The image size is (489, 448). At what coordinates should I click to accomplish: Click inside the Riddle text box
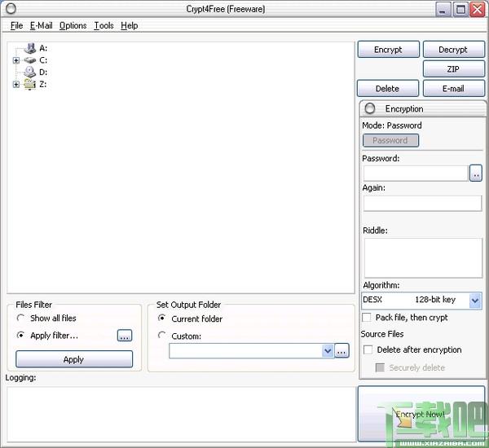click(423, 258)
